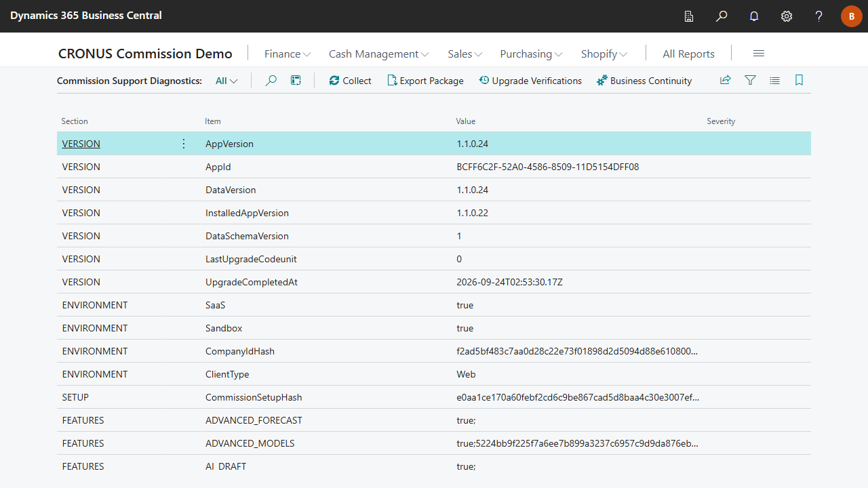Viewport: 868px width, 488px height.
Task: Select the LastUpgradeCodeunit item
Action: pos(251,259)
